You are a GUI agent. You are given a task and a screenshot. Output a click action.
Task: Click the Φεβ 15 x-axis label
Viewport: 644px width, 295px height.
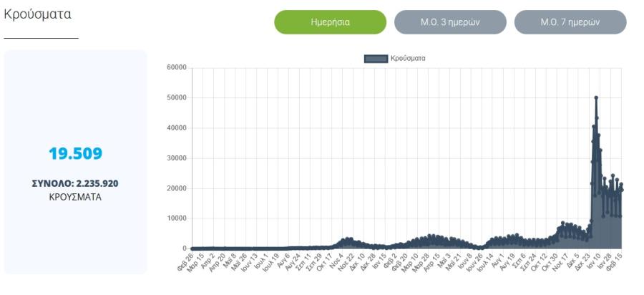(x=615, y=261)
